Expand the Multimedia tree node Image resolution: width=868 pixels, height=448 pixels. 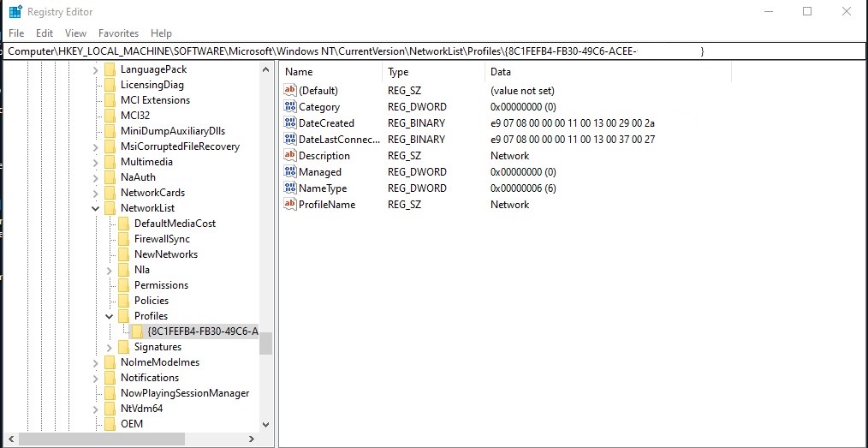(x=95, y=162)
